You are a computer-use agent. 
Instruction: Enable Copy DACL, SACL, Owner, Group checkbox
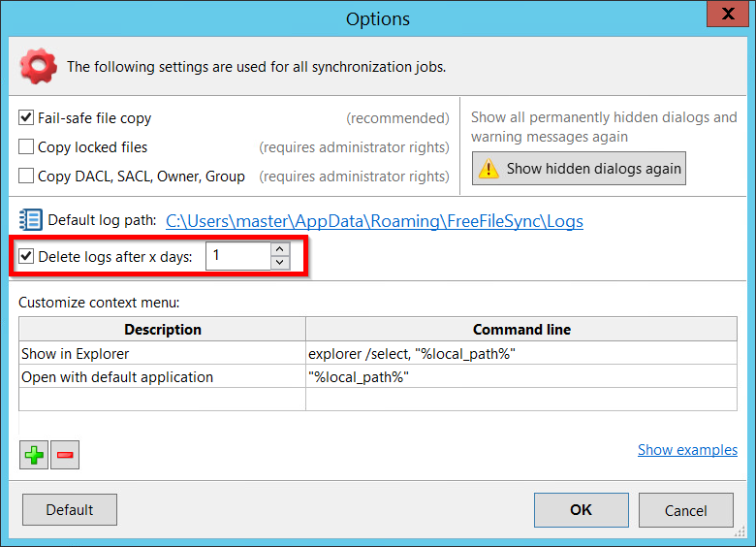pos(26,176)
